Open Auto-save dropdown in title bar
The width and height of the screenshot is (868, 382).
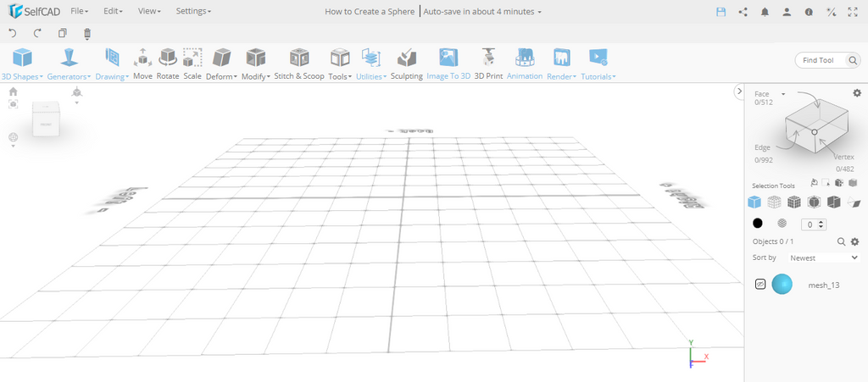pos(482,11)
